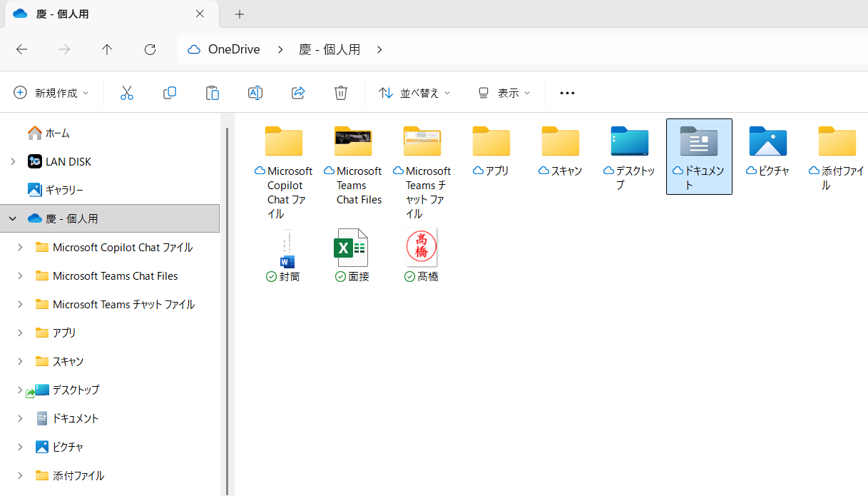Screen dimensions: 868x496
Task: Expand the アプリ node in sidebar
Action: 20,333
